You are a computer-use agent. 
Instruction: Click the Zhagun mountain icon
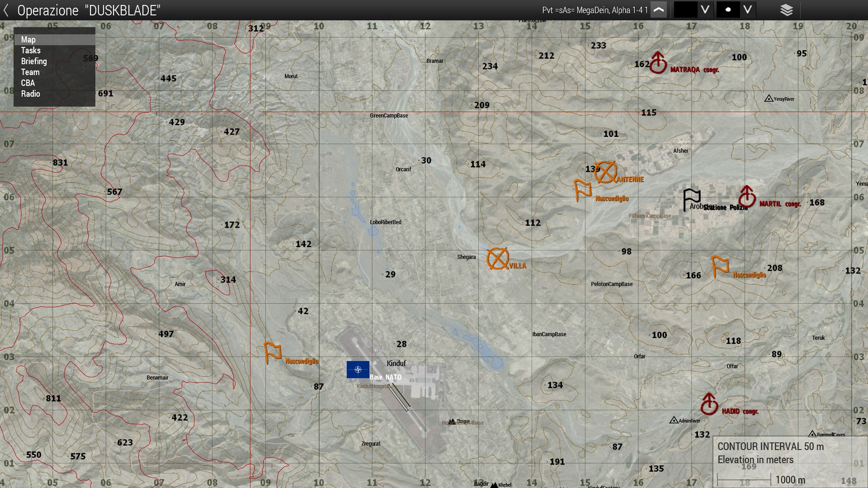pos(452,421)
